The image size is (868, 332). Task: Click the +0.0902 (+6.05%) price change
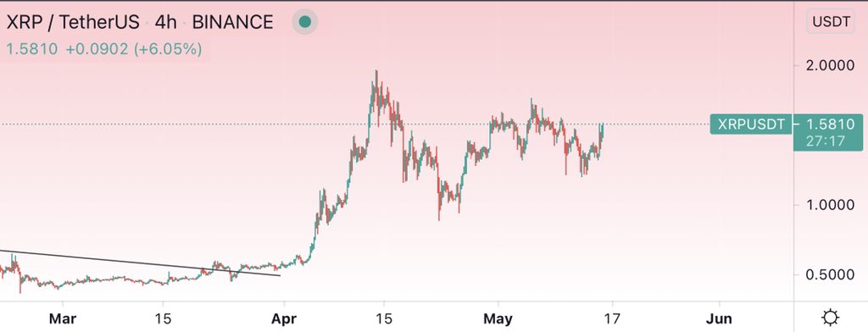[133, 49]
